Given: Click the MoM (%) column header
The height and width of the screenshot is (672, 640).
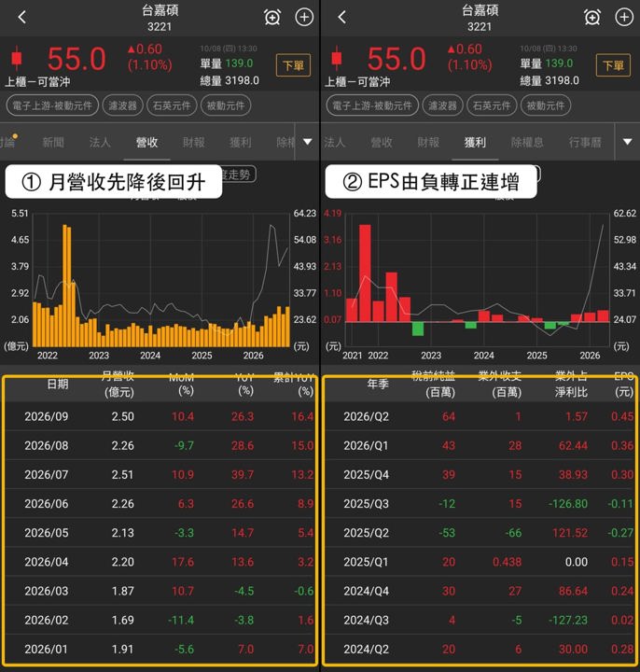Looking at the screenshot, I should (x=182, y=384).
